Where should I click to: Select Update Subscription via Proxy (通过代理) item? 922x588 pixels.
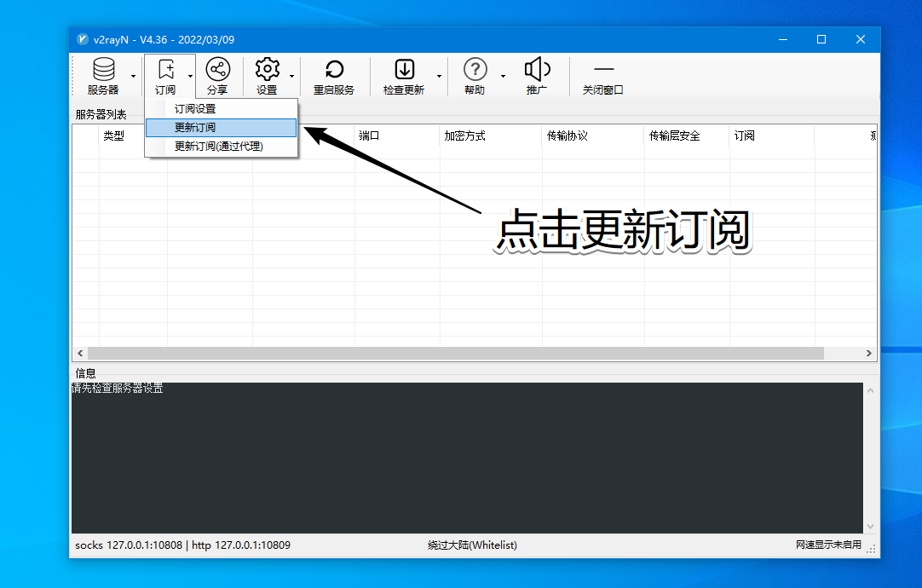click(x=219, y=147)
